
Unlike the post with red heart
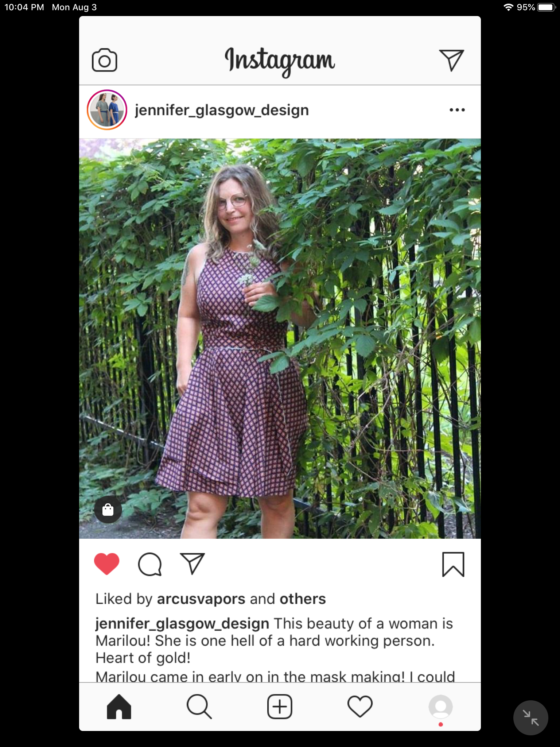(x=106, y=564)
